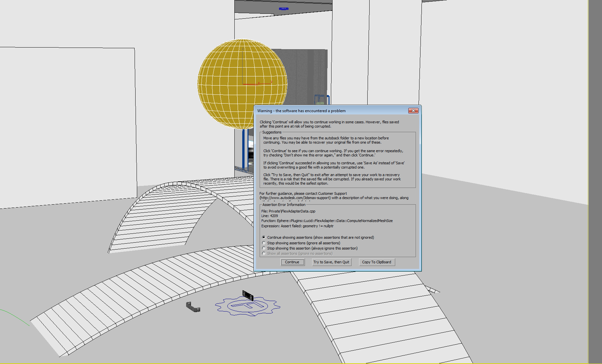Select Continue showing assertions radio option
Screen dimensions: 602x364
(x=264, y=237)
